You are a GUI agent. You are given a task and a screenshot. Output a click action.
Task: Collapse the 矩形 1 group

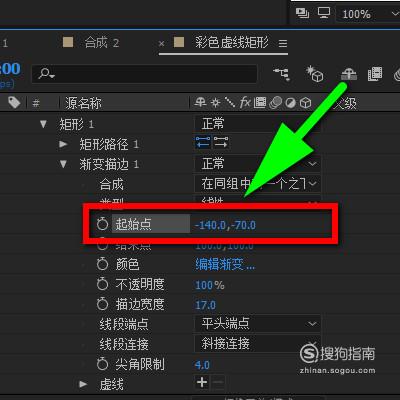point(43,124)
